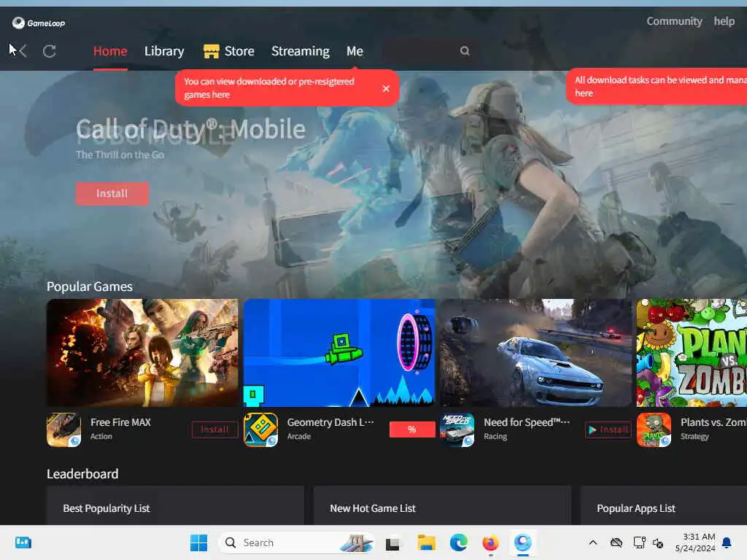Open the Me tab
Screen dimensions: 747x560
(x=355, y=51)
